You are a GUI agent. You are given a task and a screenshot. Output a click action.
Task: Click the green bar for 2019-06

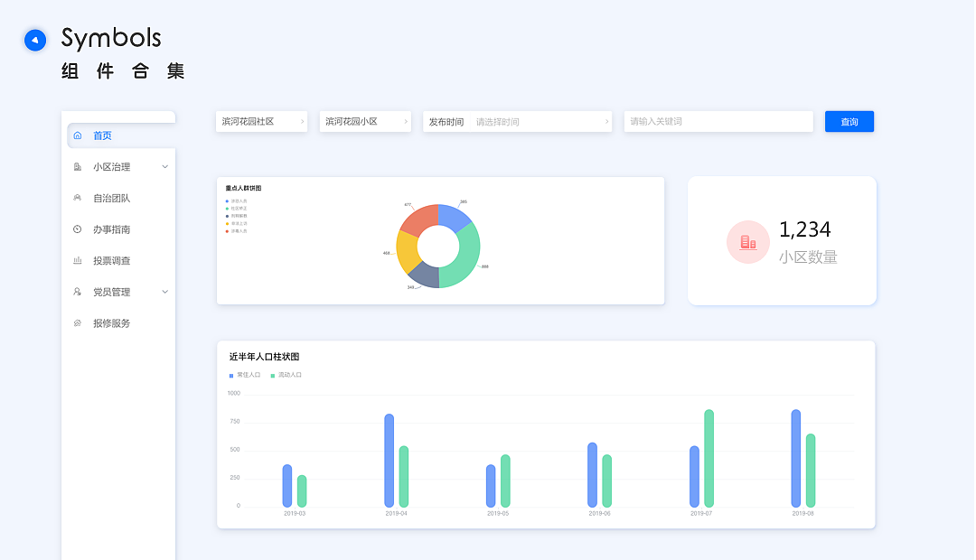tap(607, 481)
